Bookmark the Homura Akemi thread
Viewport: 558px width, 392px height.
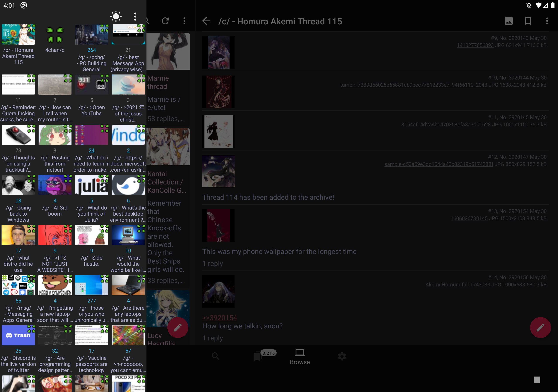(x=528, y=21)
